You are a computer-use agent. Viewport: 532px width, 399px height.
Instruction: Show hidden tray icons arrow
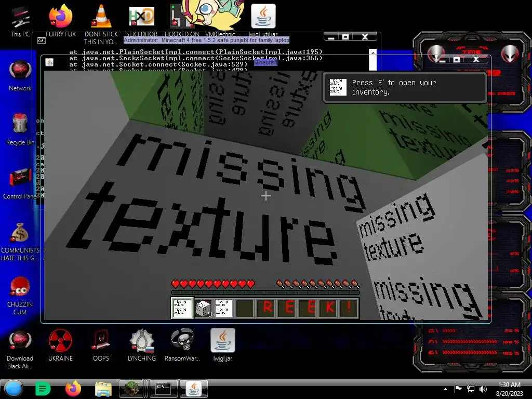(445, 389)
